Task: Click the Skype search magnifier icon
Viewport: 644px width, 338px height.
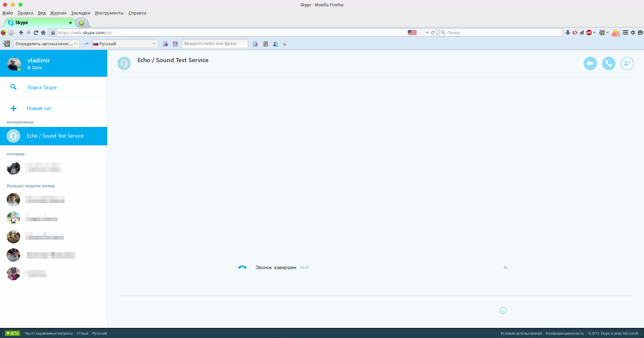Action: coord(13,87)
